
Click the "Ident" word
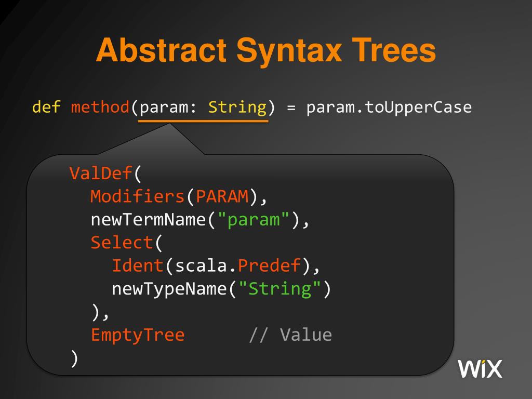138,265
